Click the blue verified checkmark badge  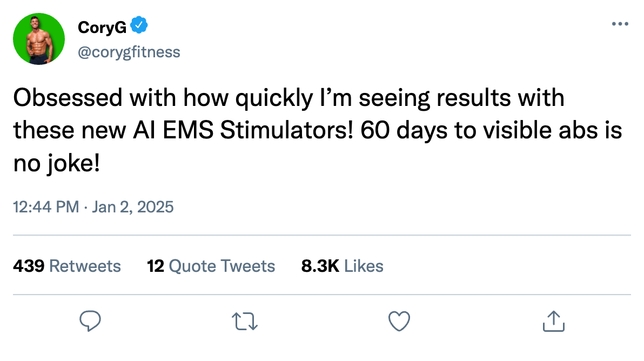coord(139,25)
